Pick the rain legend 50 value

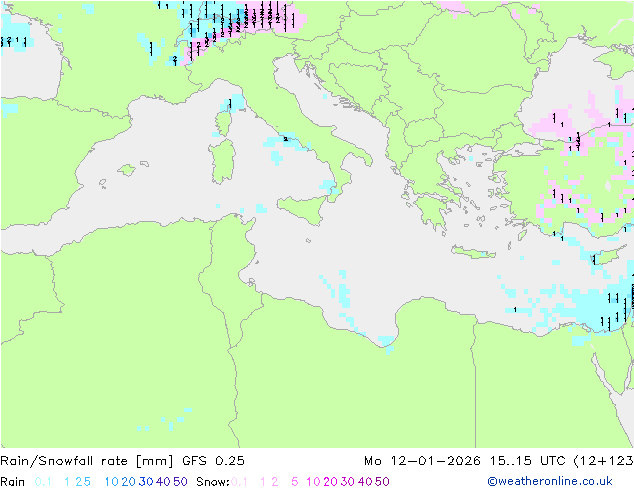pyautogui.click(x=180, y=482)
